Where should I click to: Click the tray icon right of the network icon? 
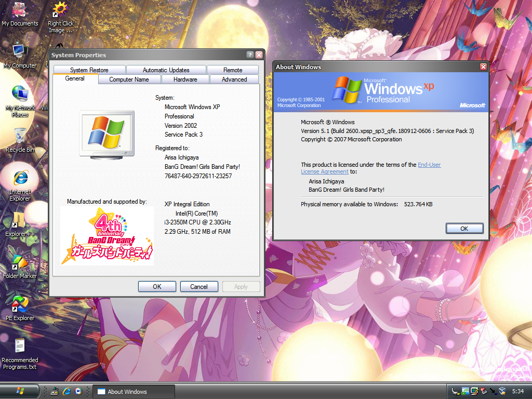pyautogui.click(x=474, y=392)
